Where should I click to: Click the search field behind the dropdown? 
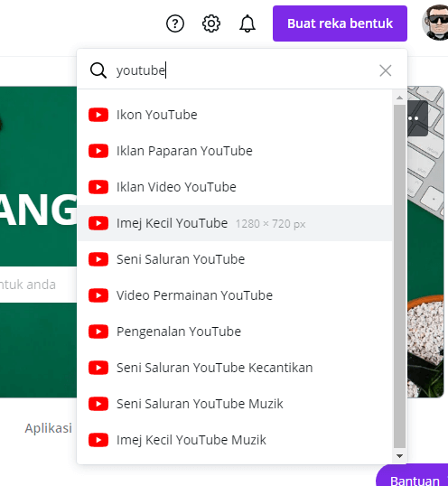point(38,285)
